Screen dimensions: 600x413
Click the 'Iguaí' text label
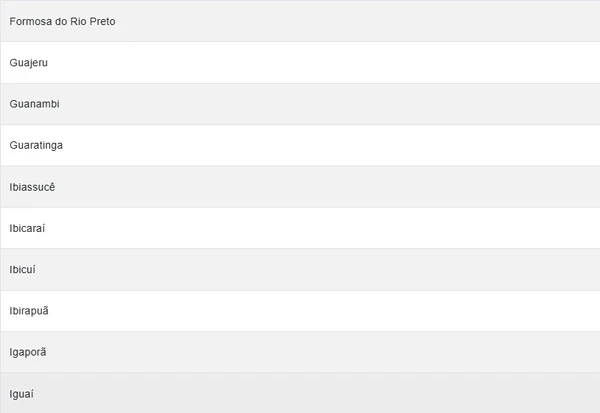pyautogui.click(x=22, y=393)
